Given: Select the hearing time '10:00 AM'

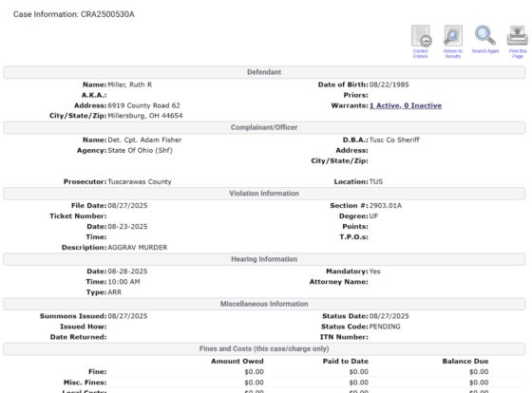Looking at the screenshot, I should 123,282.
